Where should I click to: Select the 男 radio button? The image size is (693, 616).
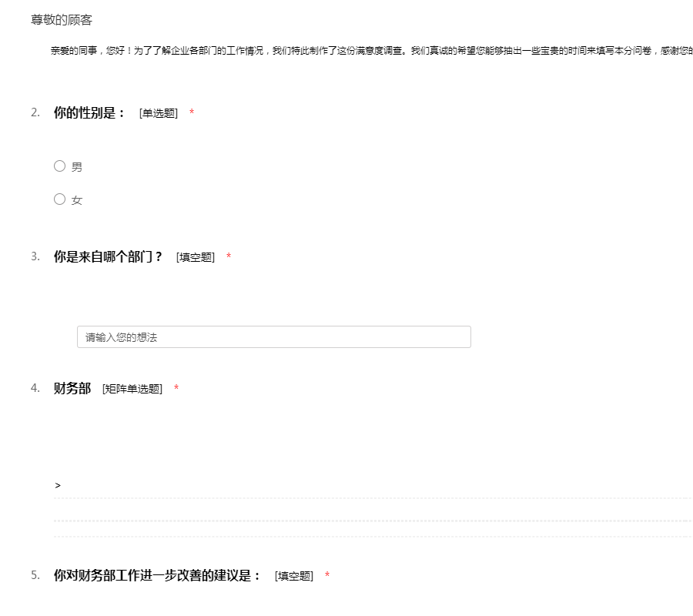(59, 166)
